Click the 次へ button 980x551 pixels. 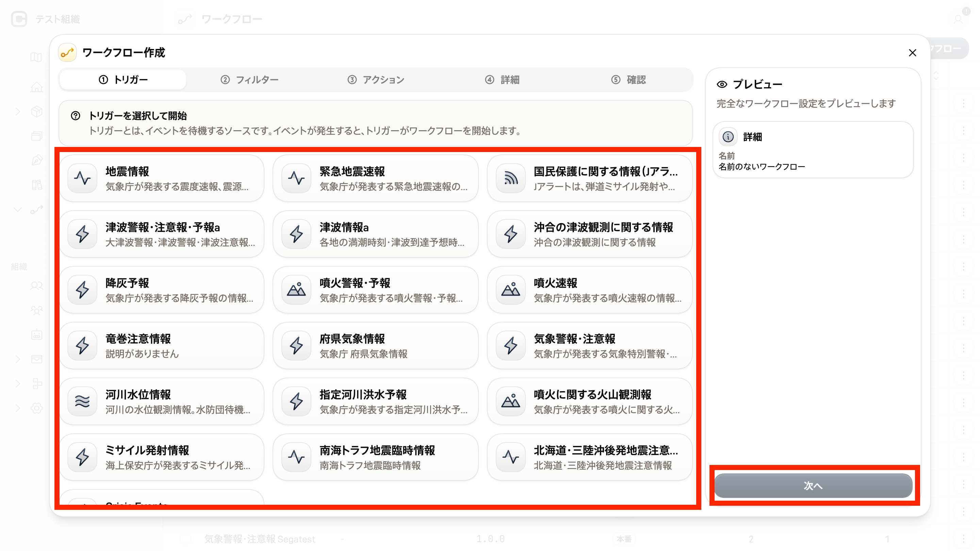[x=813, y=486]
